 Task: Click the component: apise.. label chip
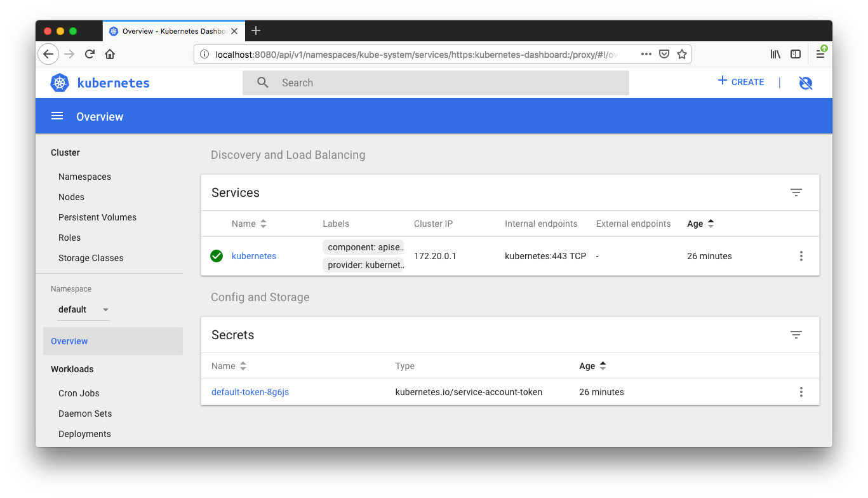coord(364,247)
